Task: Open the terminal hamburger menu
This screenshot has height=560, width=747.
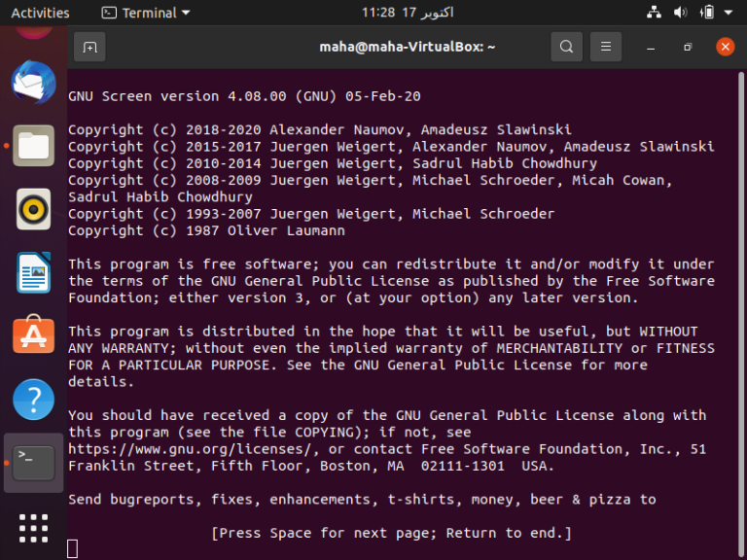Action: point(606,47)
